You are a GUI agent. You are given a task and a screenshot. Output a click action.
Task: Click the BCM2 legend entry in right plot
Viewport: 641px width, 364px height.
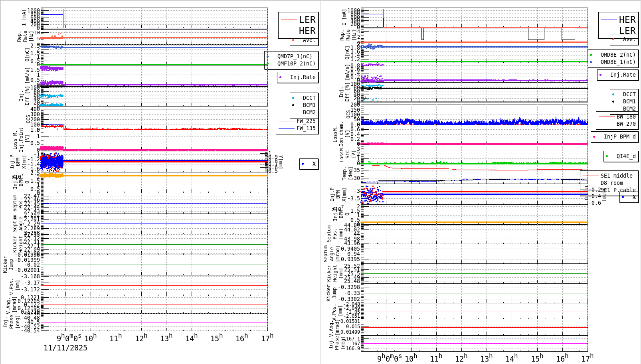pyautogui.click(x=629, y=109)
